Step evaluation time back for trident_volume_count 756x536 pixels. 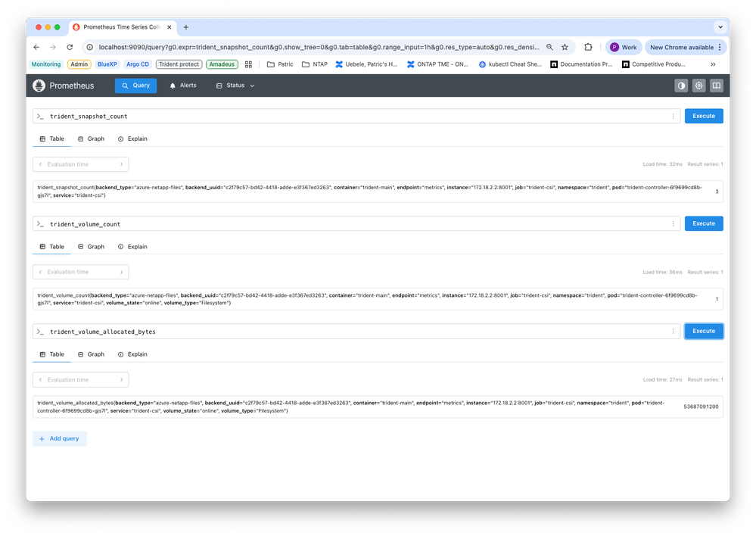pyautogui.click(x=40, y=272)
